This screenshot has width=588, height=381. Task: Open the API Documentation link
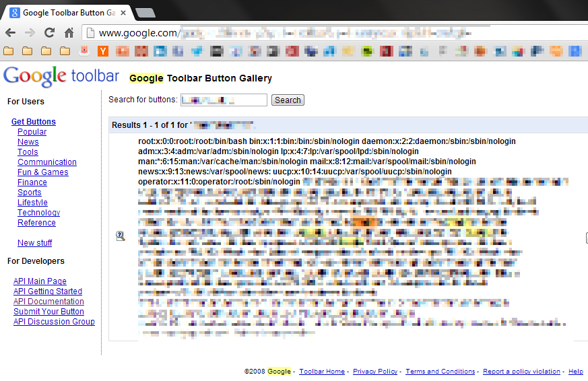click(x=48, y=302)
